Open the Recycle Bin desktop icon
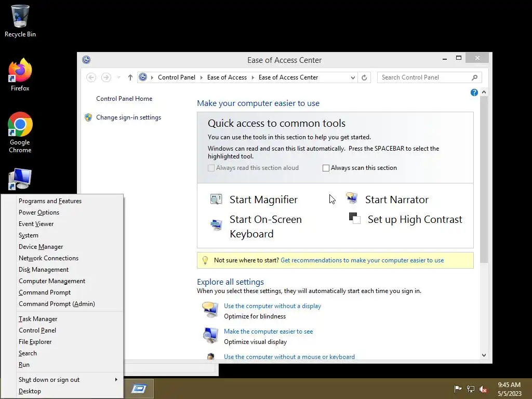 (20, 21)
